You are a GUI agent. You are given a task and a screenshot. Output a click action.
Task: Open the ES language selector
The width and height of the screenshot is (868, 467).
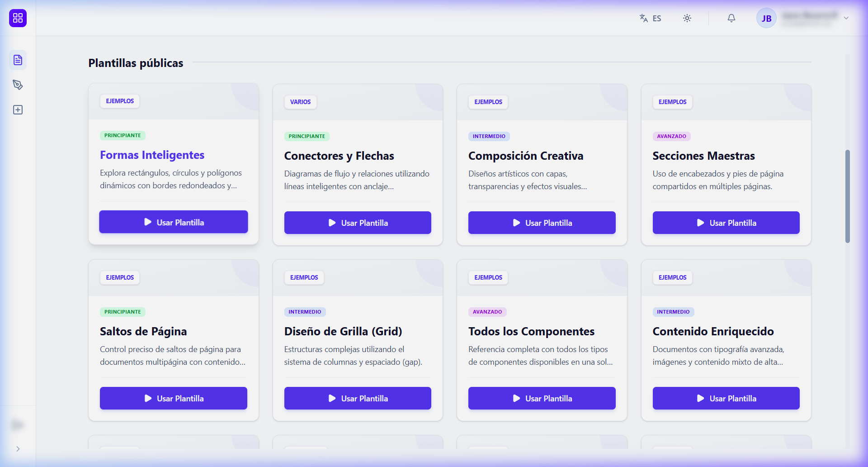pos(650,18)
